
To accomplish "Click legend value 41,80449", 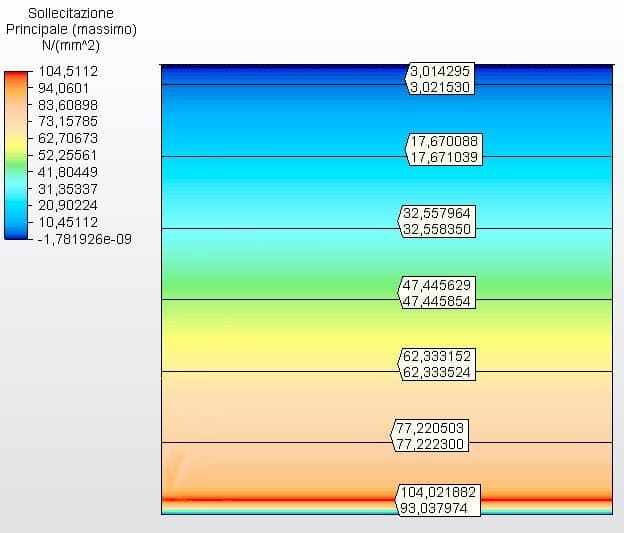I will (68, 172).
